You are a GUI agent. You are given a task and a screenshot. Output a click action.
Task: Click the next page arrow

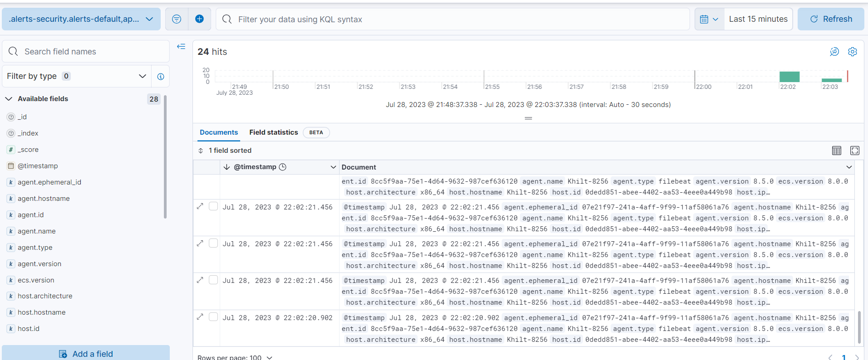[857, 357]
